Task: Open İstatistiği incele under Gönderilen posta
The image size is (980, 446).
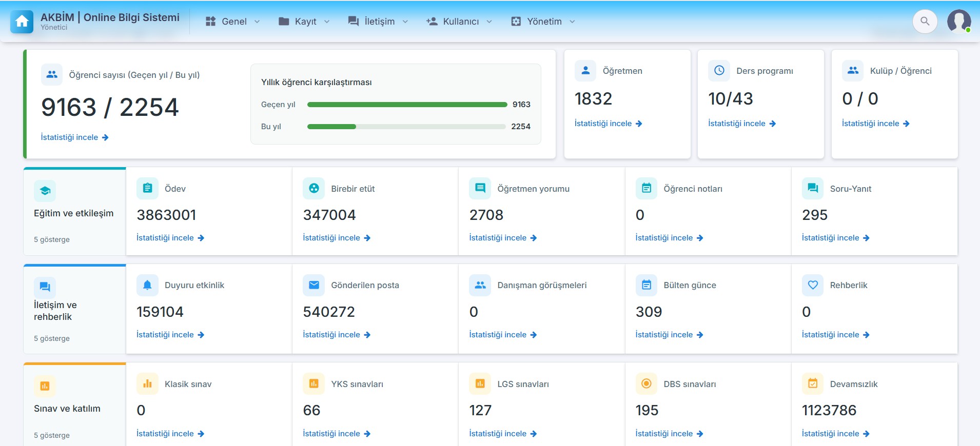Action: [337, 335]
